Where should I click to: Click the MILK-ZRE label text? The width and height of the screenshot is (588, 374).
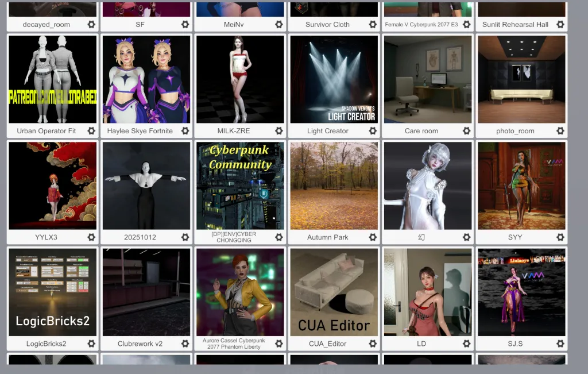[x=234, y=131]
